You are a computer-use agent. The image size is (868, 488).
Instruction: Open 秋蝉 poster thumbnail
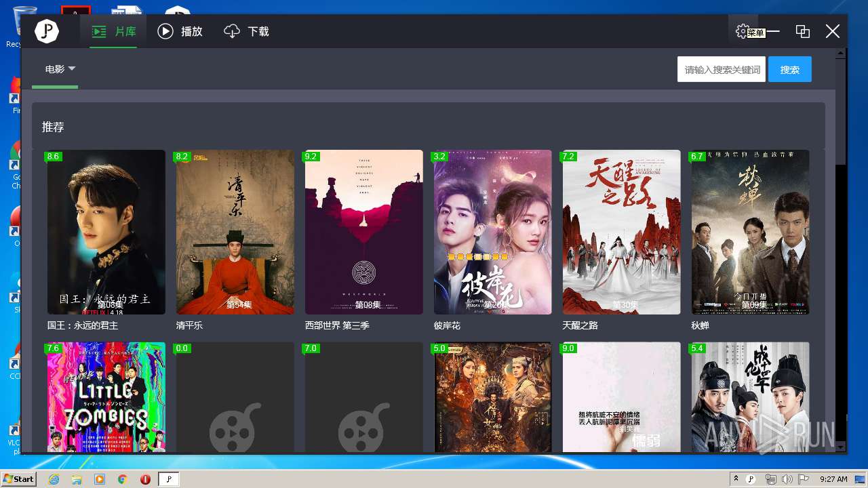[x=751, y=232]
